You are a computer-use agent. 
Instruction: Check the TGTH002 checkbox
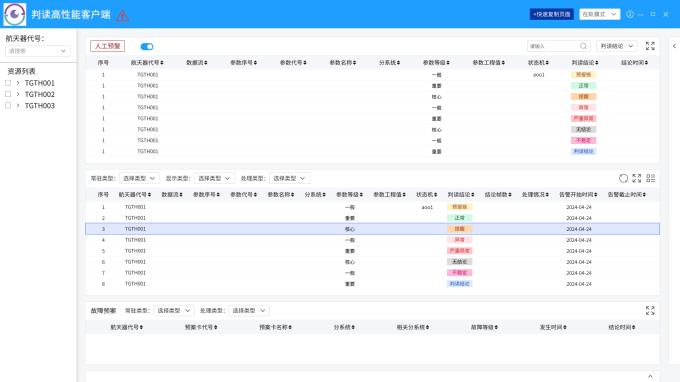click(x=8, y=94)
